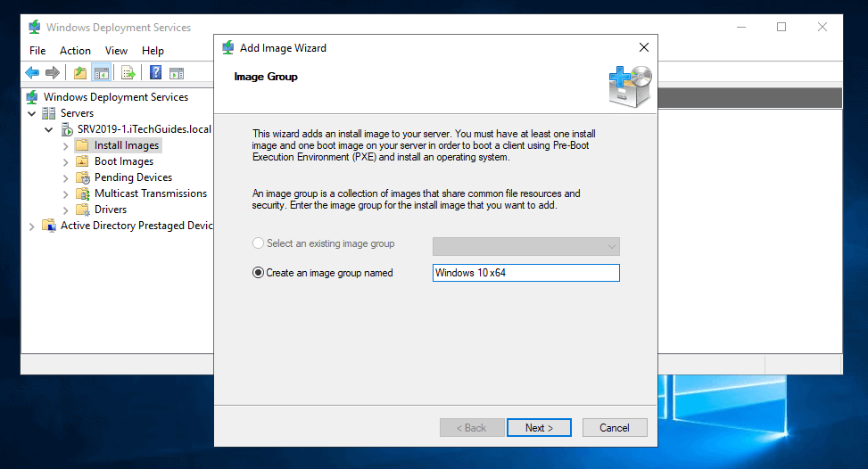Viewport: 868px width, 469px height.
Task: Select the Boot Images folder icon
Action: [x=82, y=161]
